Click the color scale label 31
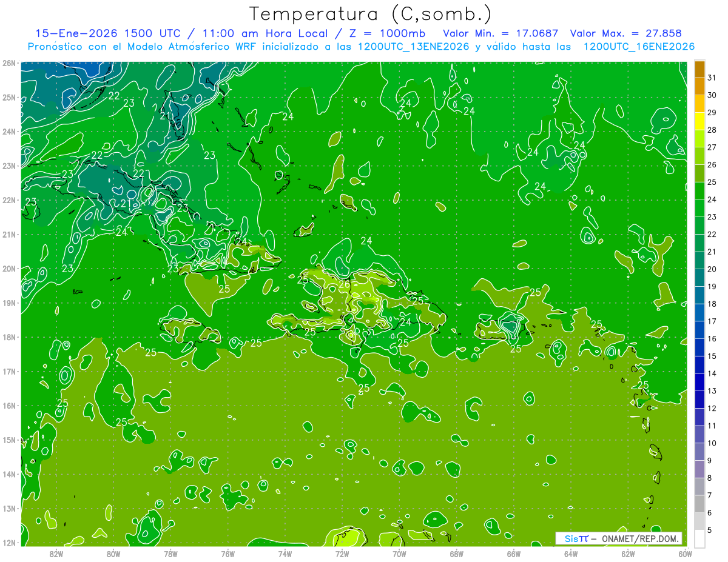The image size is (728, 562). coord(712,78)
